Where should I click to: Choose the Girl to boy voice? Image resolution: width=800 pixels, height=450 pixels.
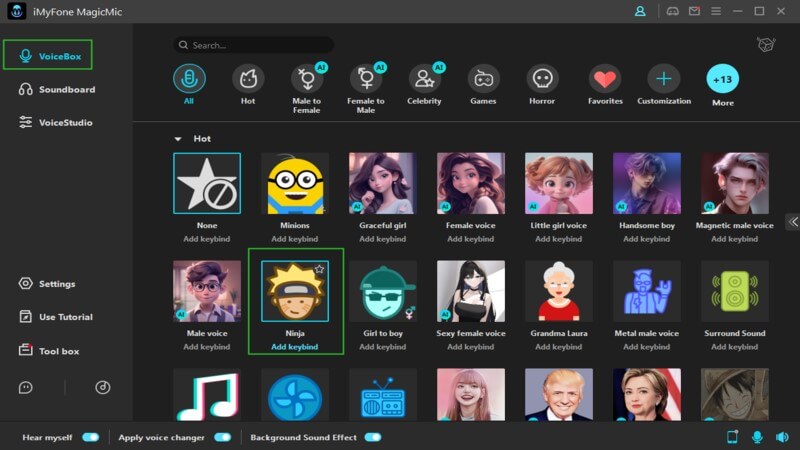pyautogui.click(x=383, y=291)
